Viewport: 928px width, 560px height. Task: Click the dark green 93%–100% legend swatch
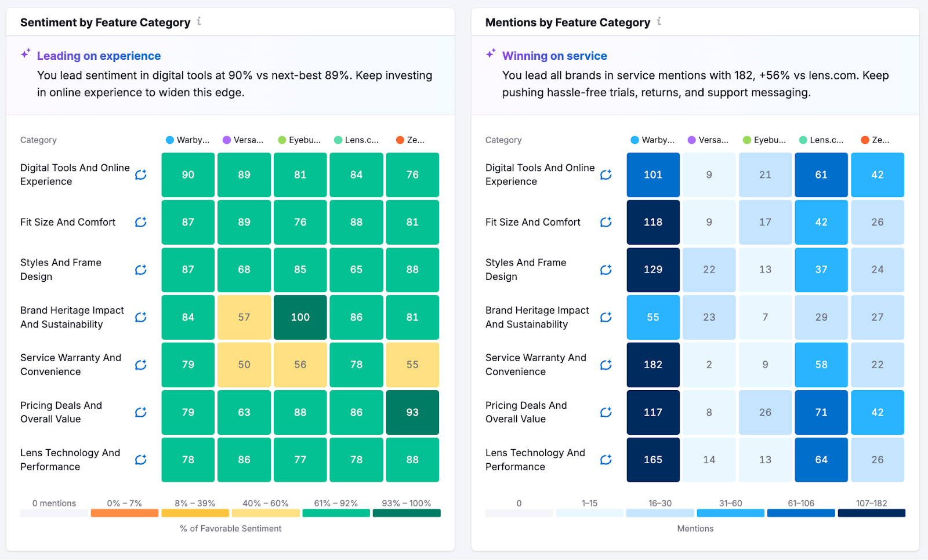tap(407, 512)
